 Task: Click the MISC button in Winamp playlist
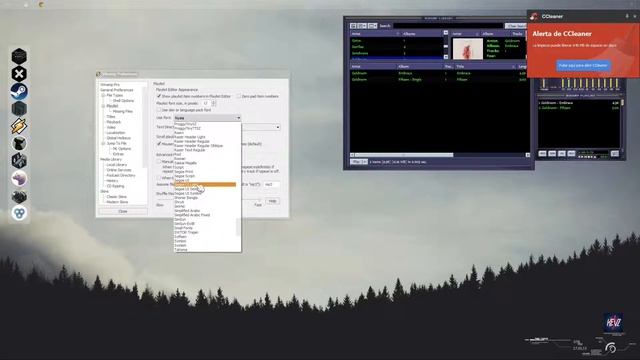(x=571, y=153)
